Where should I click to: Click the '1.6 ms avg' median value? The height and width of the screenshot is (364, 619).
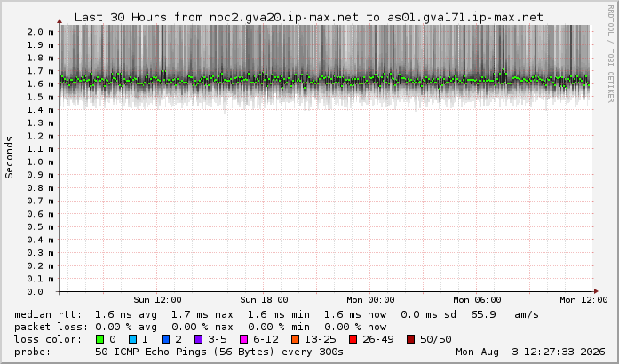[126, 314]
